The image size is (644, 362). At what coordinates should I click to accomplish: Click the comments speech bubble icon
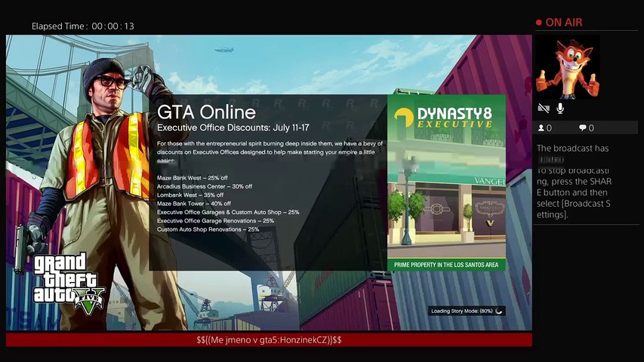582,128
